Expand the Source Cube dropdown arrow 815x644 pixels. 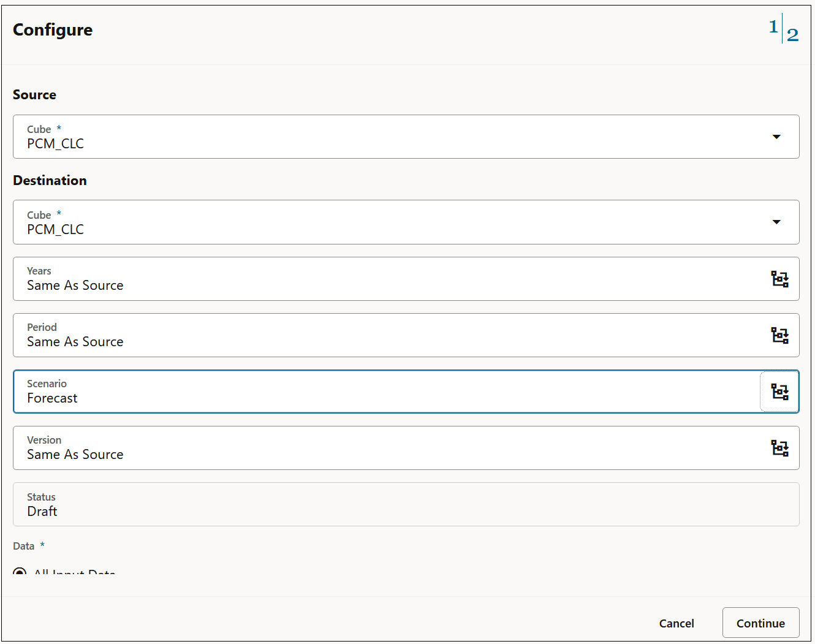[x=776, y=137]
